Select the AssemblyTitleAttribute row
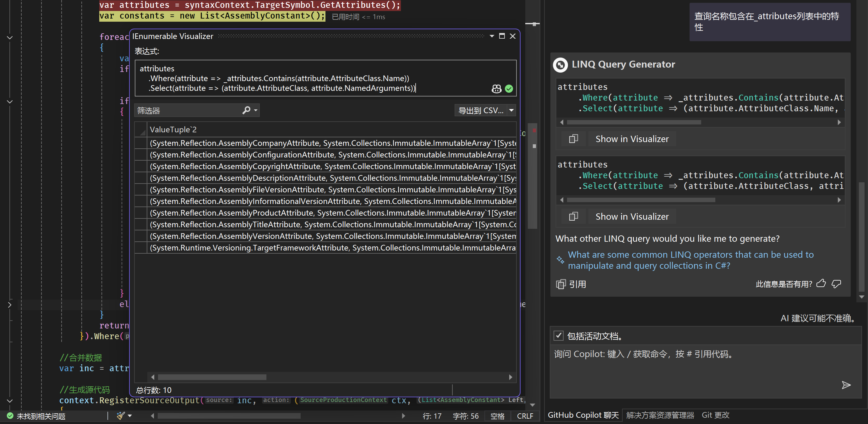 click(331, 224)
